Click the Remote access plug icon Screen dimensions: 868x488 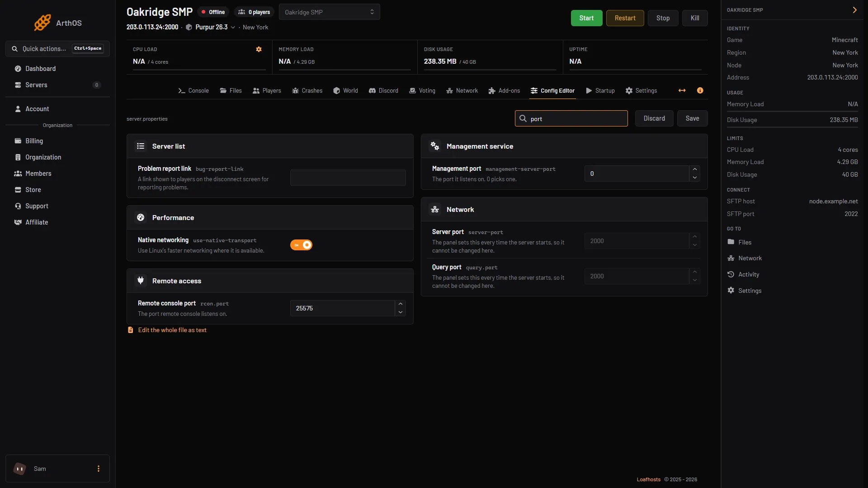coord(141,281)
